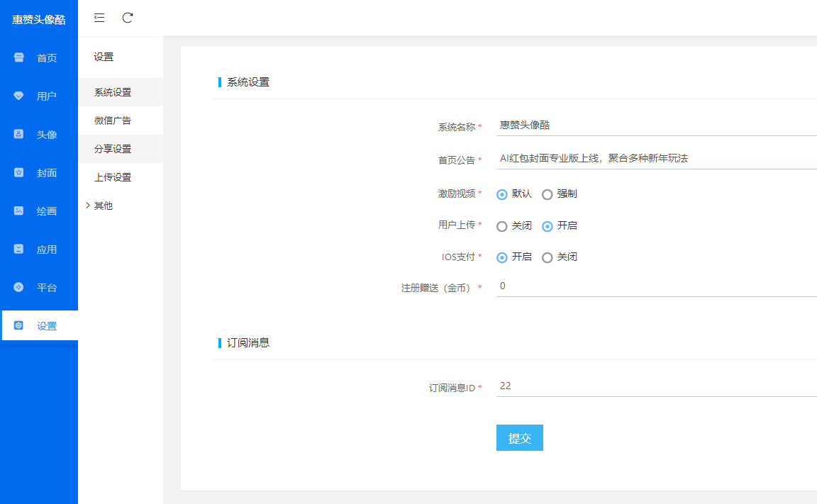Click the 首页 sidebar icon
Viewport: 817px width, 504px height.
(18, 57)
